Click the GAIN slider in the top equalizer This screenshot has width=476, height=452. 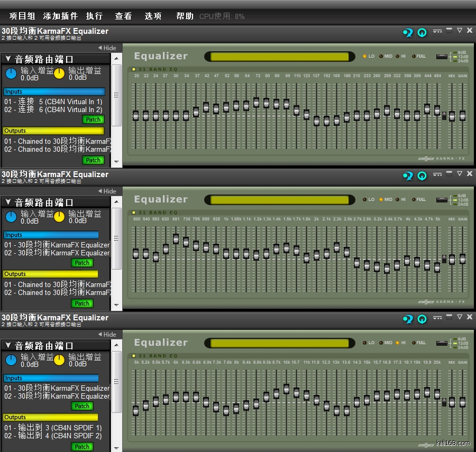[x=462, y=115]
